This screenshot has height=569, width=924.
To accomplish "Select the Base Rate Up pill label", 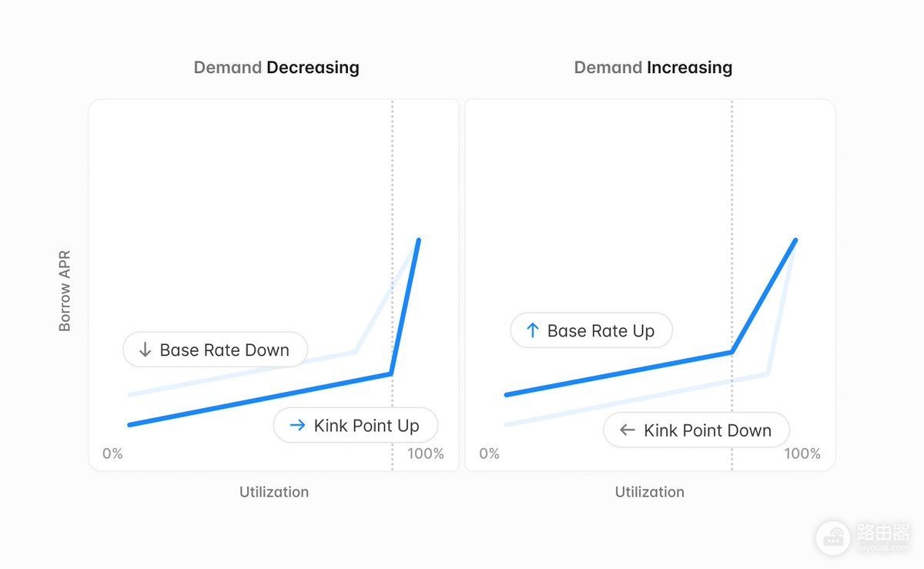I will tap(591, 331).
